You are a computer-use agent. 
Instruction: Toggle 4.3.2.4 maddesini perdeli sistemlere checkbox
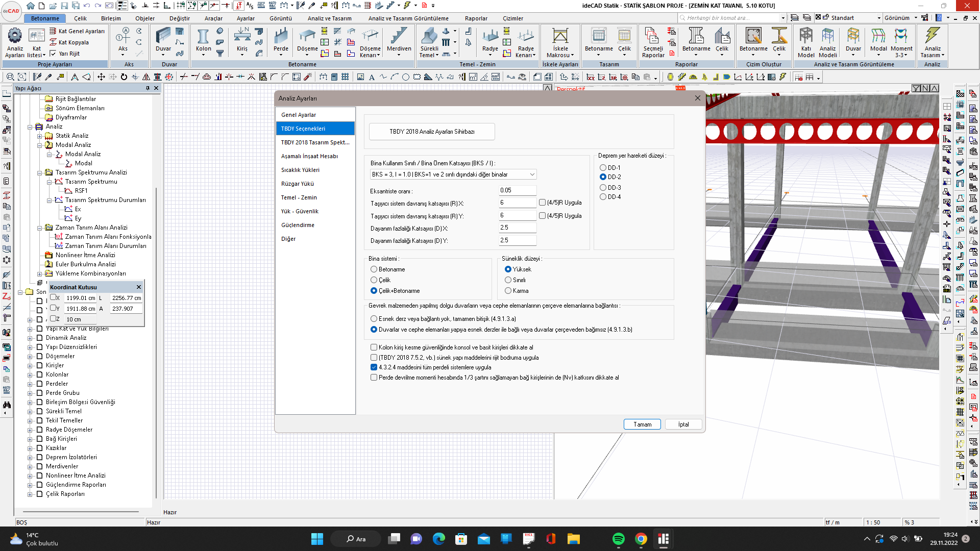374,367
